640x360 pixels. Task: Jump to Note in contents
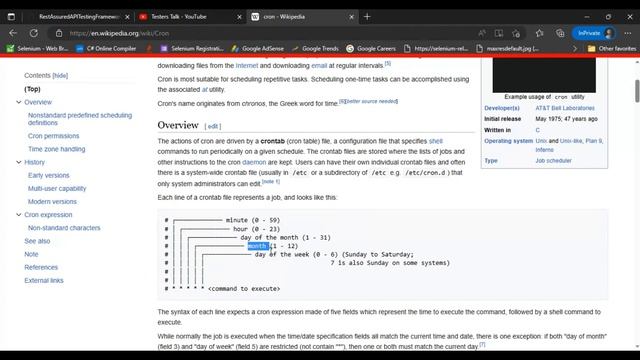pos(31,254)
